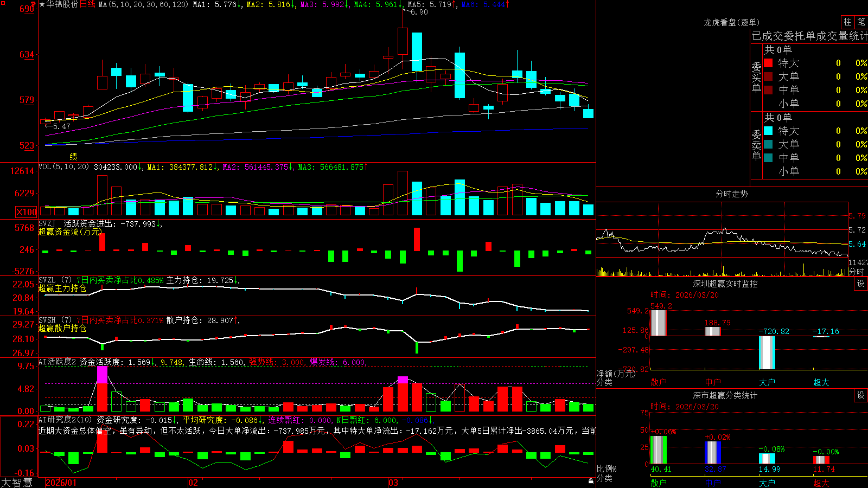868x488 pixels.
Task: Click the blue 32.87 中户 ratio bar
Action: pos(713,452)
